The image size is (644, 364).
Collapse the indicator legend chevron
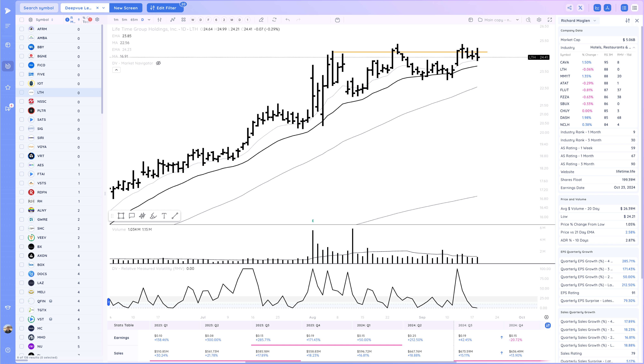click(116, 70)
